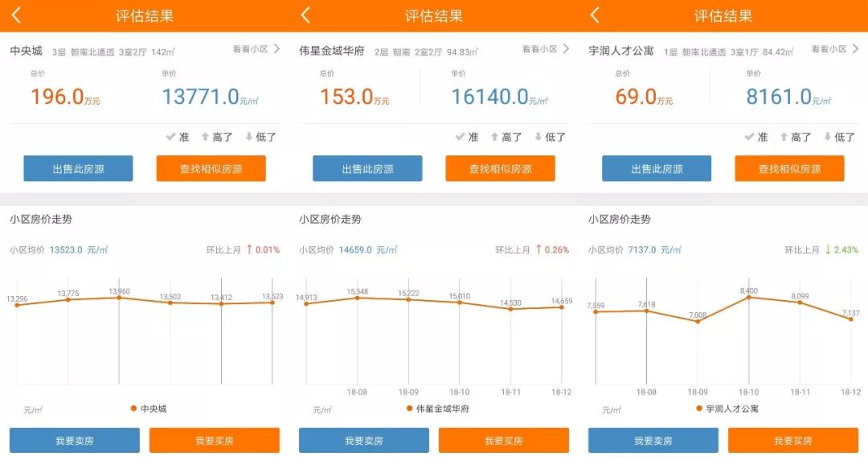Open 看看小区 for 中央城
Screen dimensions: 868x457
pyautogui.click(x=256, y=49)
